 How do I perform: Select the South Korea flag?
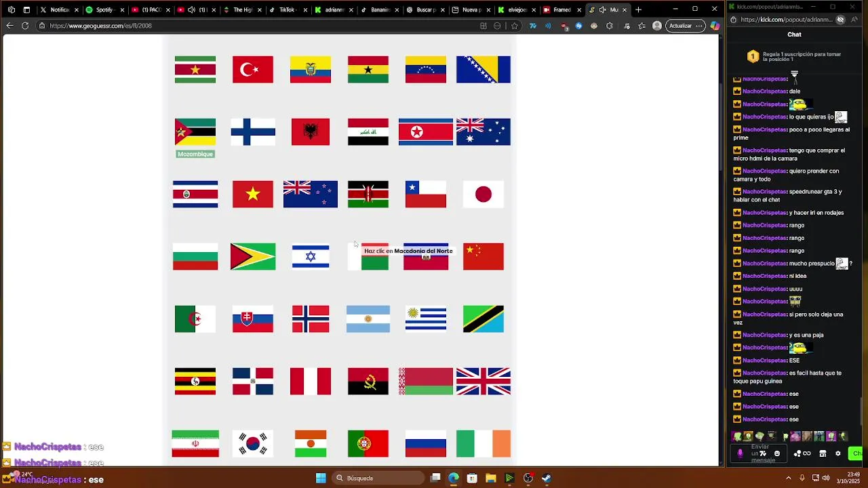coord(253,444)
